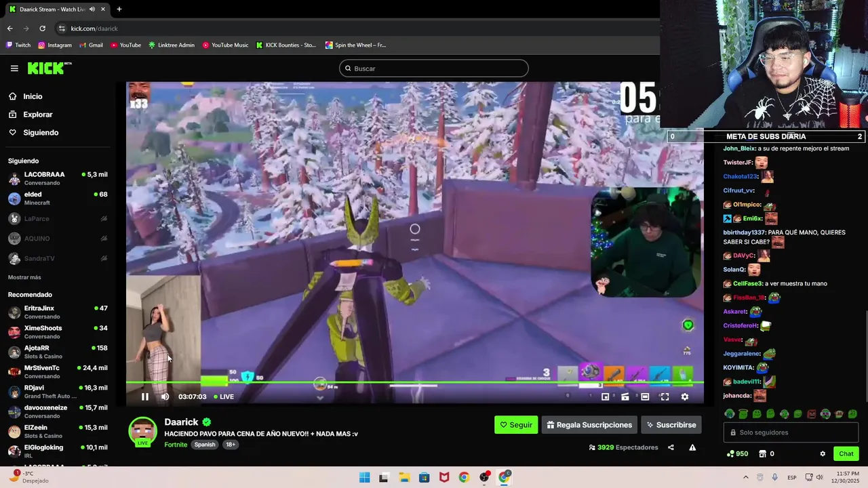868x488 pixels.
Task: Open a new browser tab
Action: [119, 9]
